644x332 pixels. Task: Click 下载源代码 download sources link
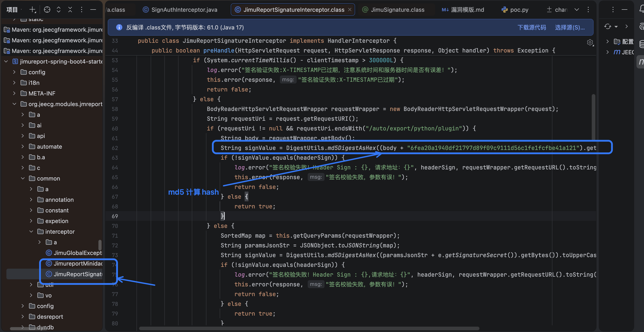(x=531, y=27)
